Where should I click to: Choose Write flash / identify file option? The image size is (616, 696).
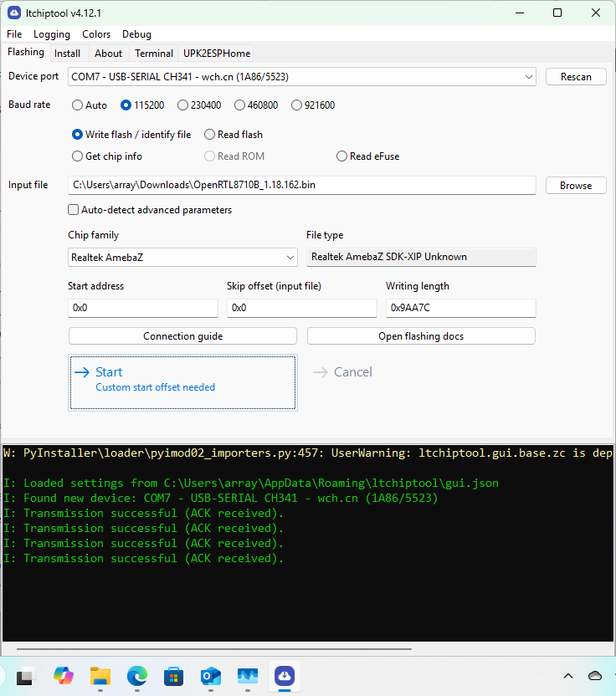coord(131,135)
